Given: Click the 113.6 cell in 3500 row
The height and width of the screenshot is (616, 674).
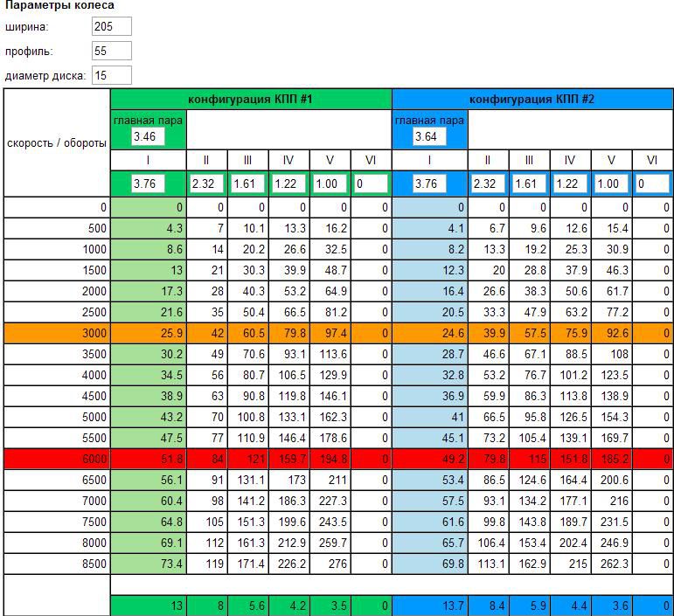Looking at the screenshot, I should [x=330, y=354].
